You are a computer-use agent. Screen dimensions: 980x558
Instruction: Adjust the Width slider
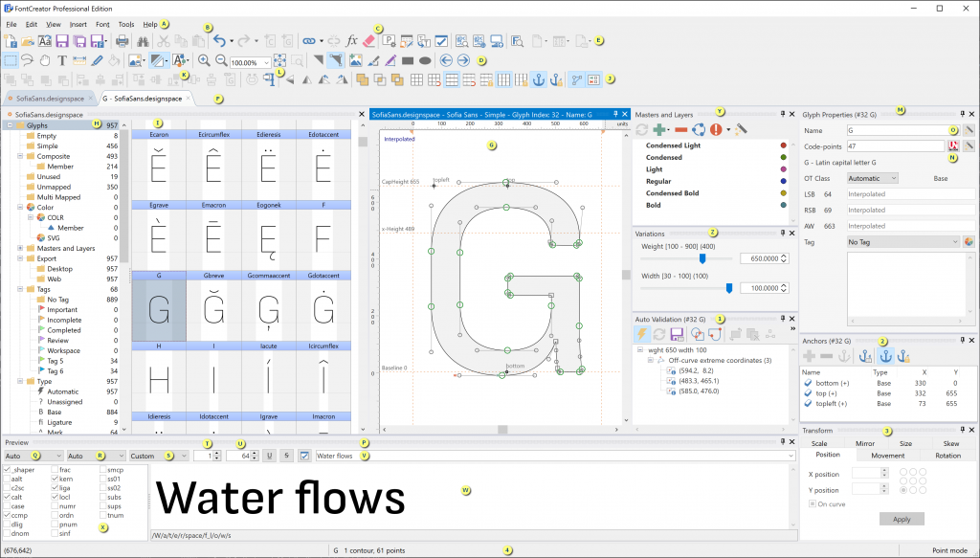tap(728, 288)
